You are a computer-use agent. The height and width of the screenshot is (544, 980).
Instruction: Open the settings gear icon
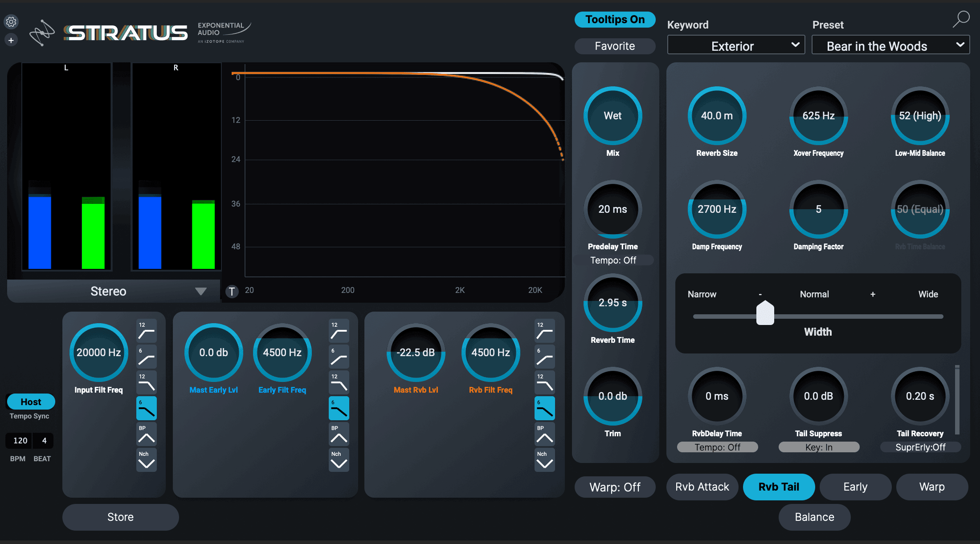[11, 21]
